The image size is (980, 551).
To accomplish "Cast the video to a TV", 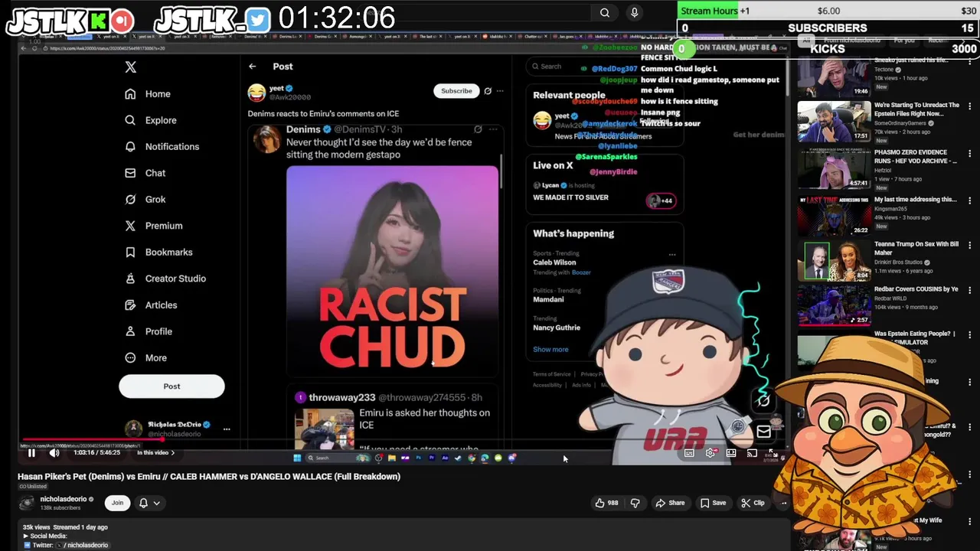I will tap(752, 453).
